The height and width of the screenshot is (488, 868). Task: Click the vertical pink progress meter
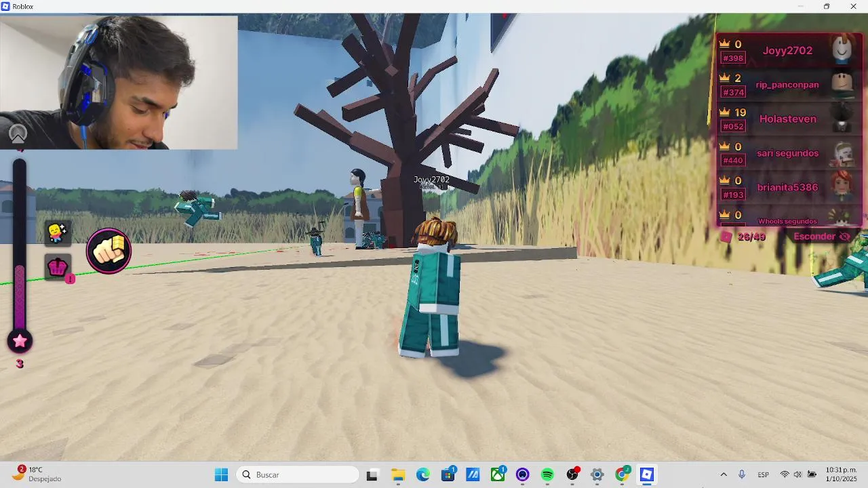pos(20,244)
